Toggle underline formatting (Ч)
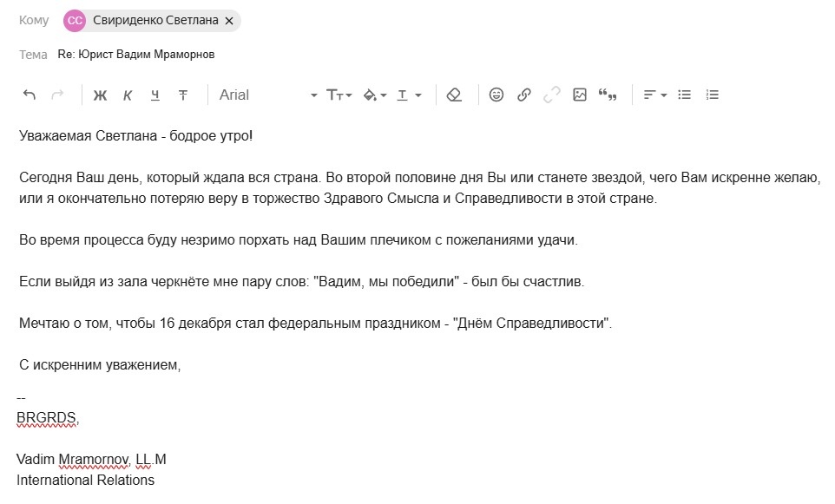The height and width of the screenshot is (504, 835). click(x=155, y=95)
